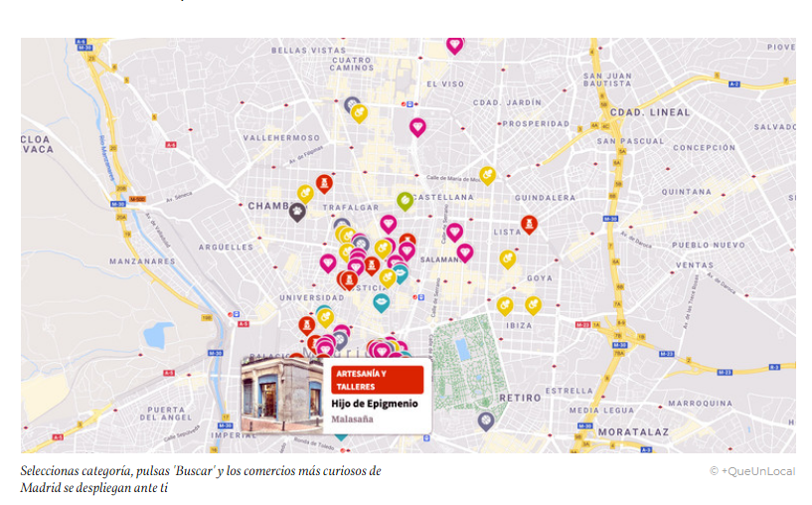Select the gray pin south of Retiro label
812x505 pixels.
click(486, 421)
